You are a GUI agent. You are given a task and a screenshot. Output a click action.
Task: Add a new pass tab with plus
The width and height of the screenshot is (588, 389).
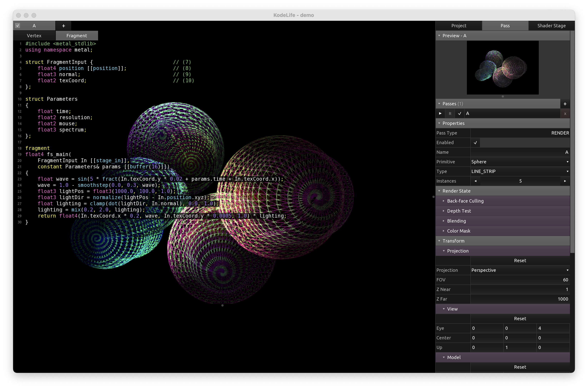point(63,26)
